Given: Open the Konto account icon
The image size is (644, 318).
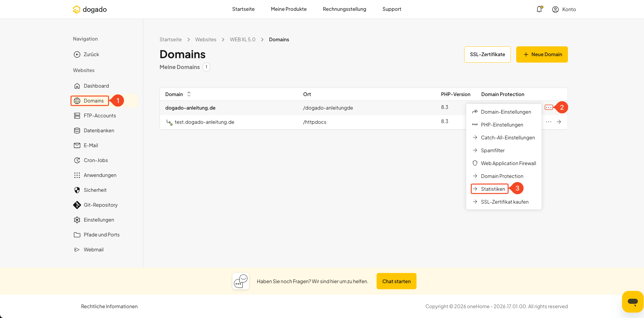Looking at the screenshot, I should pyautogui.click(x=555, y=9).
